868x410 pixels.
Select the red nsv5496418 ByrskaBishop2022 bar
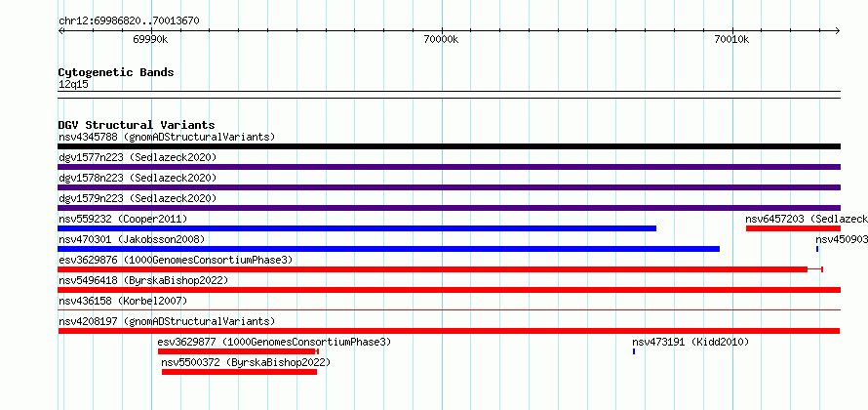click(449, 290)
